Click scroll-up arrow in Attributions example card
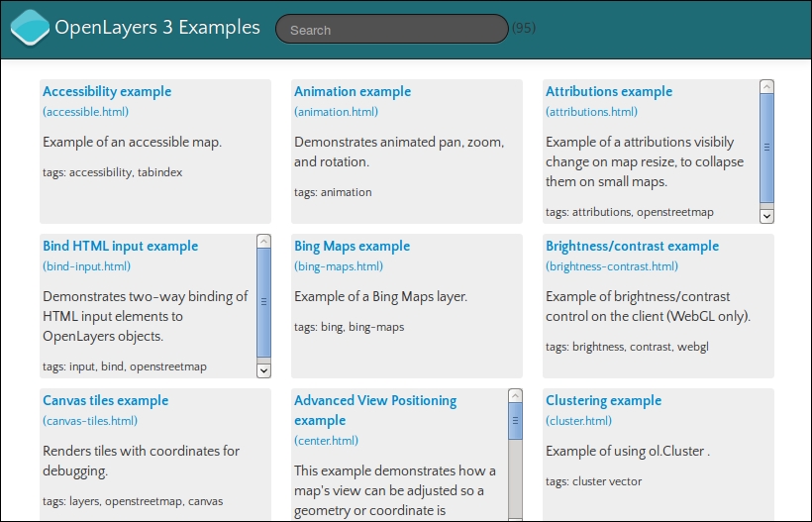Screen dimensions: 812x522 coord(767,86)
